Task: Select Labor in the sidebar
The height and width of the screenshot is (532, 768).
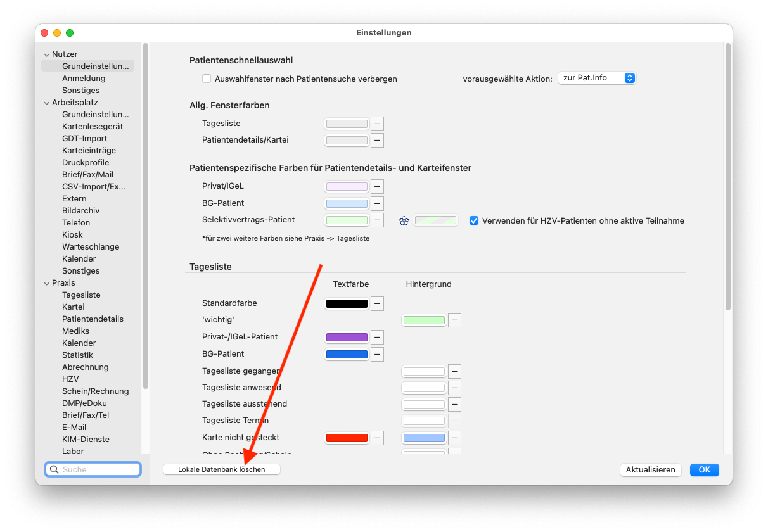Action: [x=73, y=452]
